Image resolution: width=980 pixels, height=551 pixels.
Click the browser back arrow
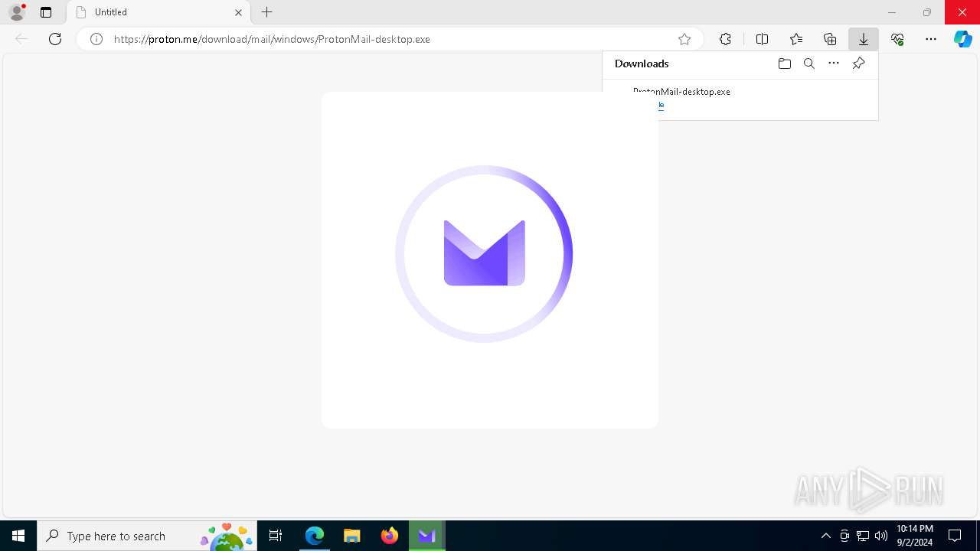tap(21, 39)
